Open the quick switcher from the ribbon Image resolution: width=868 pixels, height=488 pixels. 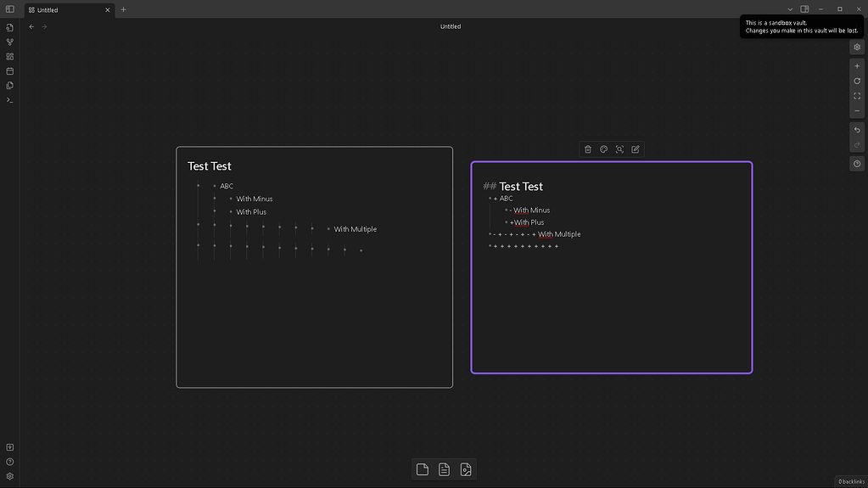(x=10, y=27)
